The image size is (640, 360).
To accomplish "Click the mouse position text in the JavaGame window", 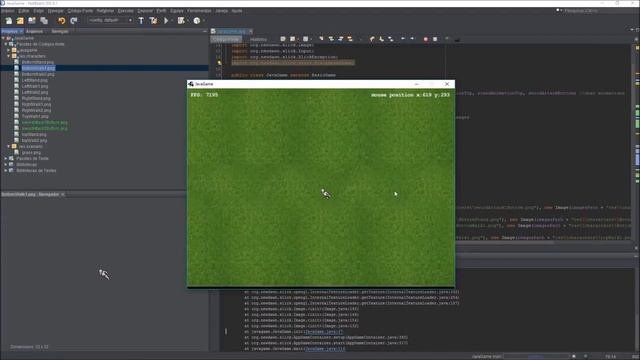I will pyautogui.click(x=410, y=95).
